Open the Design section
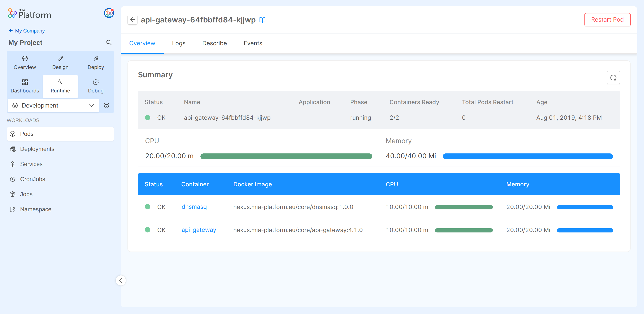 pyautogui.click(x=60, y=62)
